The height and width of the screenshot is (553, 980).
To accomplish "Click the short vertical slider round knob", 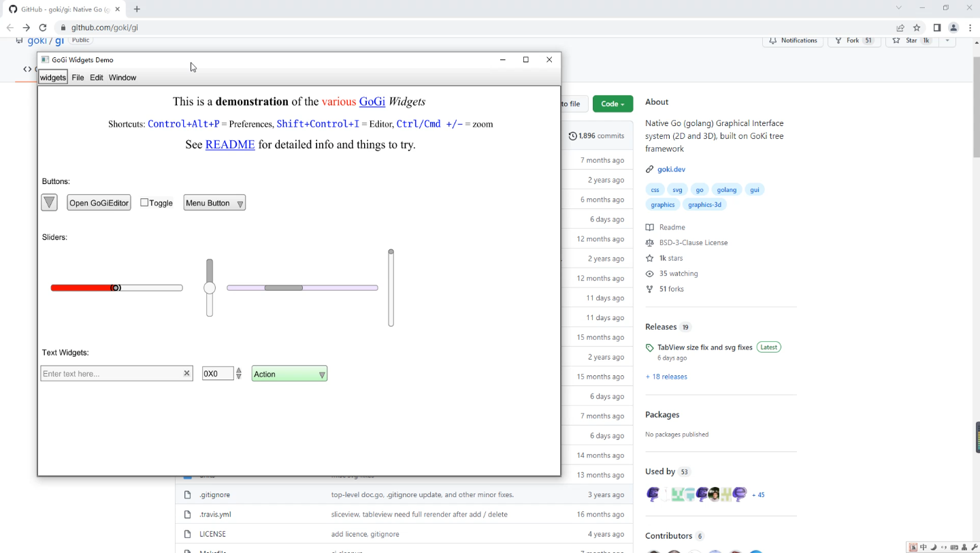I will [210, 288].
